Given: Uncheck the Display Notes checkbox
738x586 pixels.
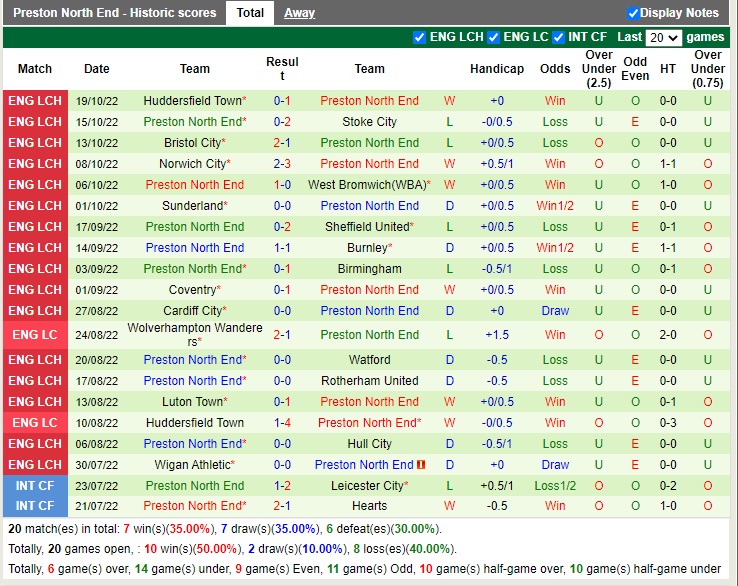Looking at the screenshot, I should tap(633, 13).
